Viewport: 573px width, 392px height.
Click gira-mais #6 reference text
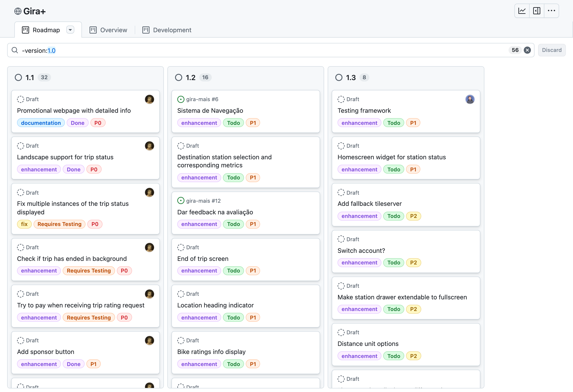202,99
